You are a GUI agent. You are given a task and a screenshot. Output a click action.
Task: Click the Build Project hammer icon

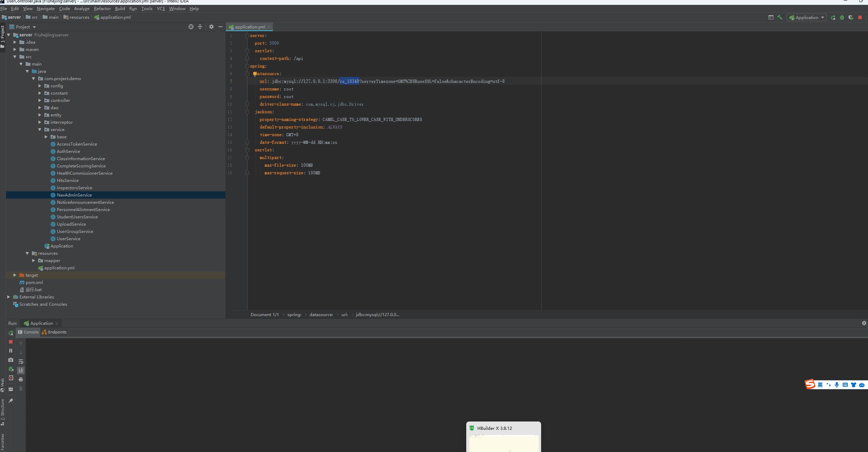(x=780, y=17)
